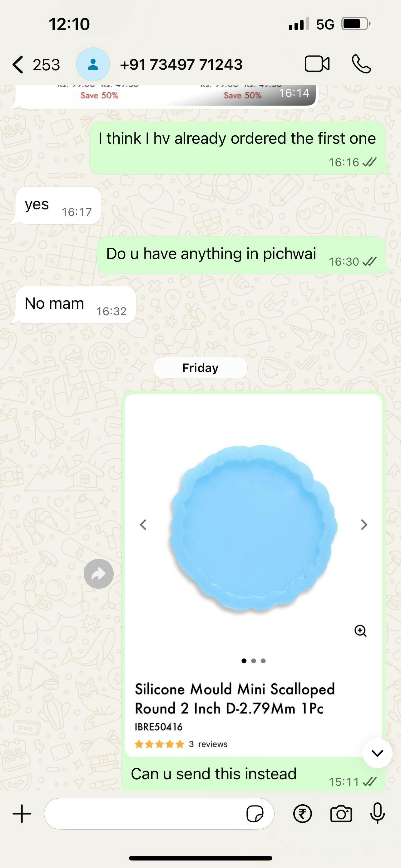The width and height of the screenshot is (401, 868).
Task: Open the partially visible Save 50% image message
Action: 165,96
